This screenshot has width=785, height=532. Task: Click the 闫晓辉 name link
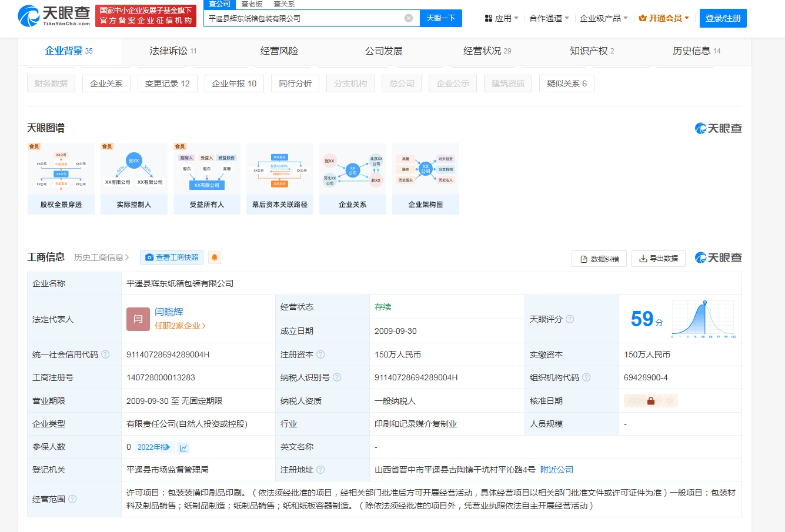(x=169, y=312)
